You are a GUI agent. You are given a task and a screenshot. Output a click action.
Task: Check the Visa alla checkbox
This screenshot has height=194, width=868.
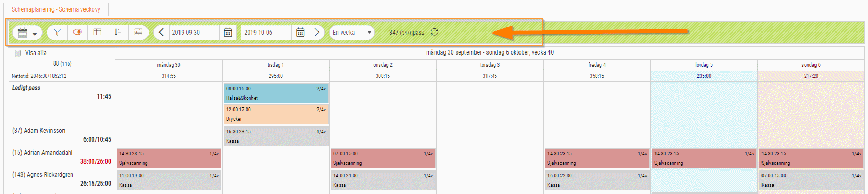(x=18, y=53)
